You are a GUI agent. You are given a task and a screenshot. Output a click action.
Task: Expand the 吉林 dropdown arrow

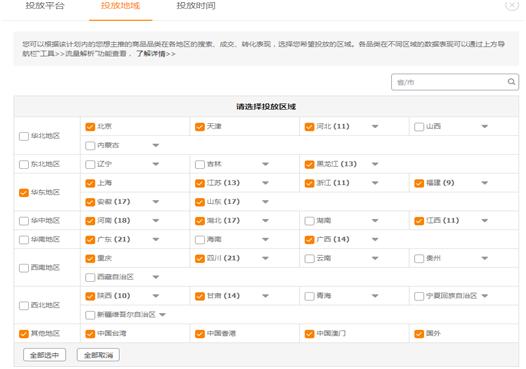click(x=265, y=164)
